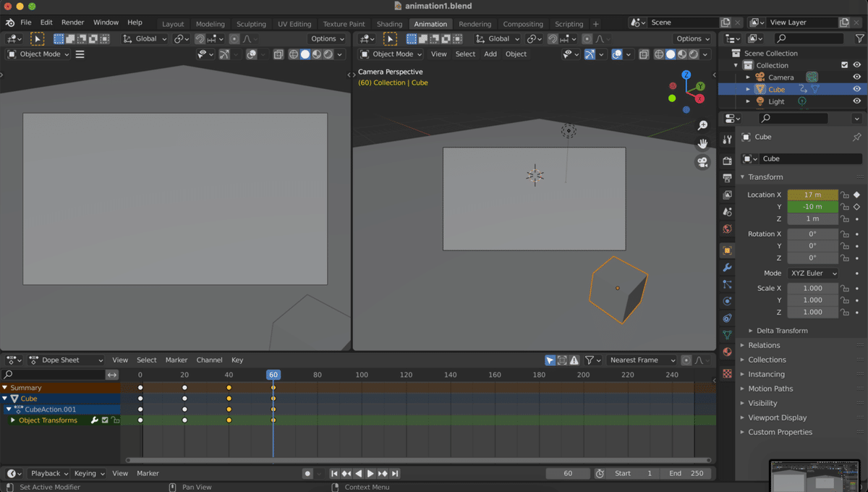Hide the Camera in the outliner

pyautogui.click(x=856, y=77)
